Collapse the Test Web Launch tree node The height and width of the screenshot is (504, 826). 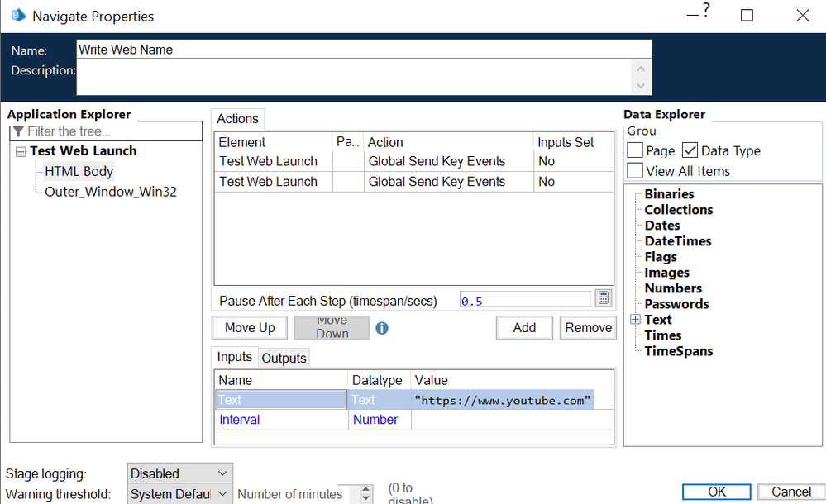(21, 152)
